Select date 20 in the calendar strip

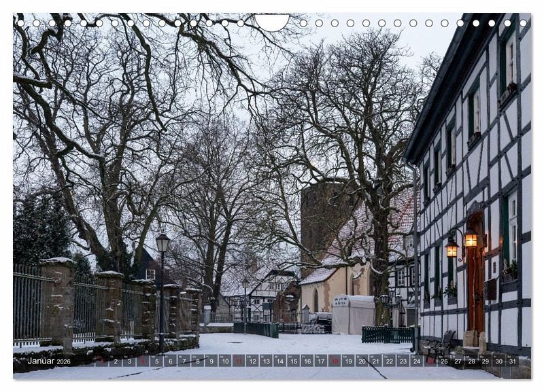coord(362,361)
